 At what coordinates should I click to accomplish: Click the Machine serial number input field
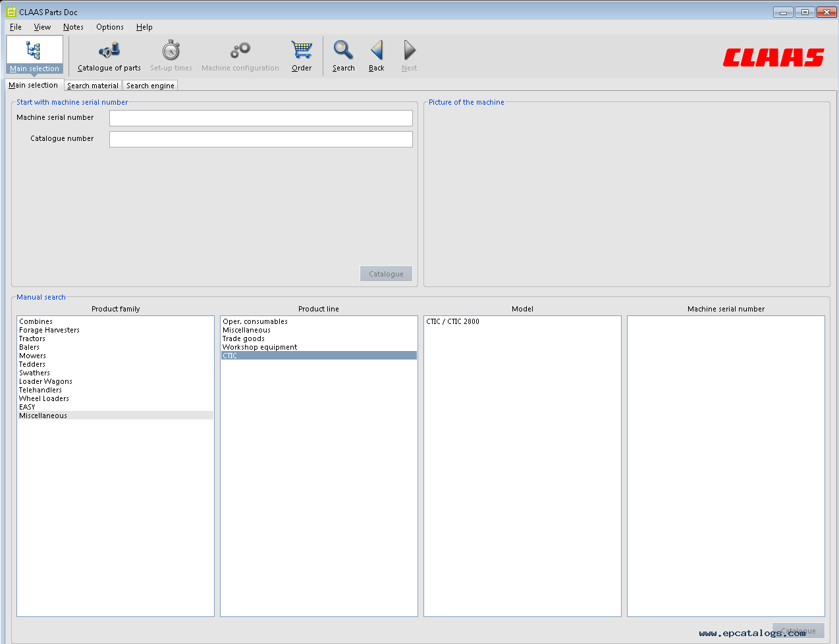(x=261, y=118)
